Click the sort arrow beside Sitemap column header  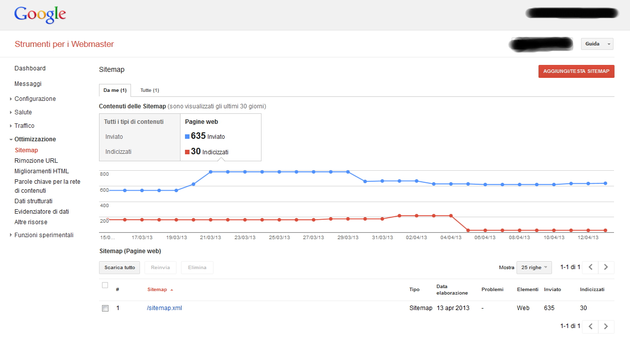click(x=172, y=290)
